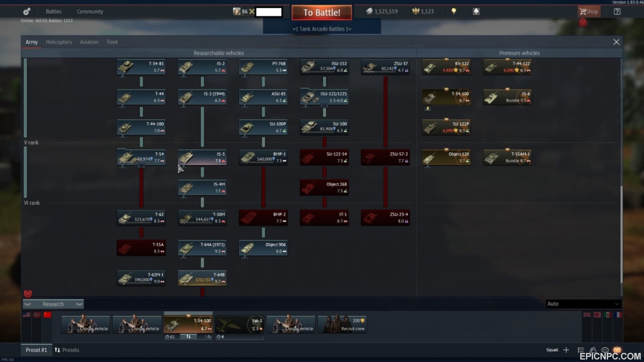The width and height of the screenshot is (644, 362).
Task: Select the IS-3 heavy tank
Action: coord(202,157)
